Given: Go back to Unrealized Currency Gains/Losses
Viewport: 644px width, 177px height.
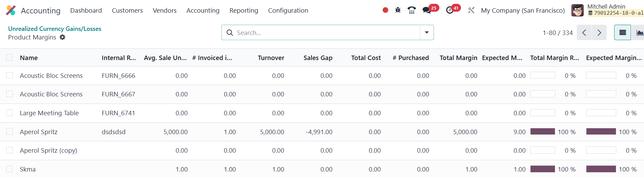Looking at the screenshot, I should 55,29.
